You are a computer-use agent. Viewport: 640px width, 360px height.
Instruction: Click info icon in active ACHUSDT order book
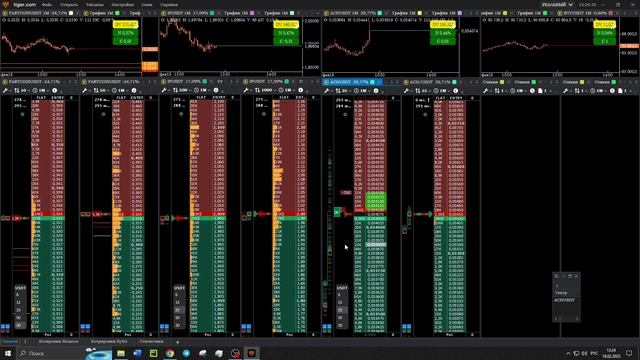[x=376, y=91]
